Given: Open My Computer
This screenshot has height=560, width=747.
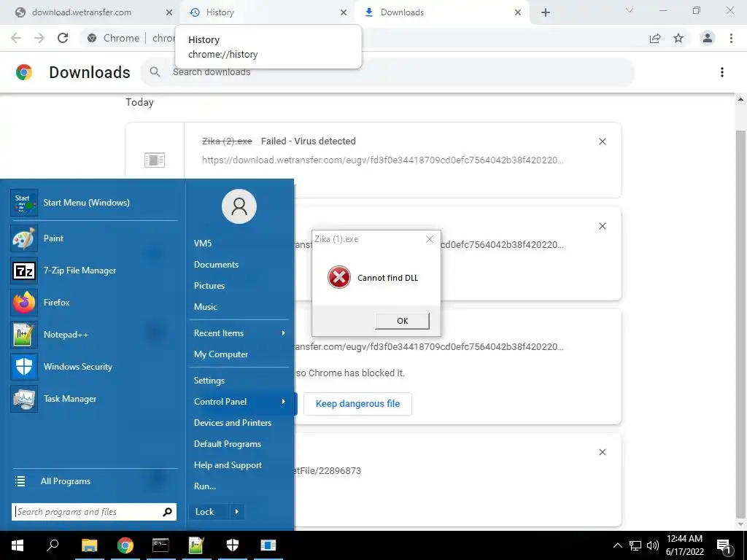Looking at the screenshot, I should coord(221,354).
